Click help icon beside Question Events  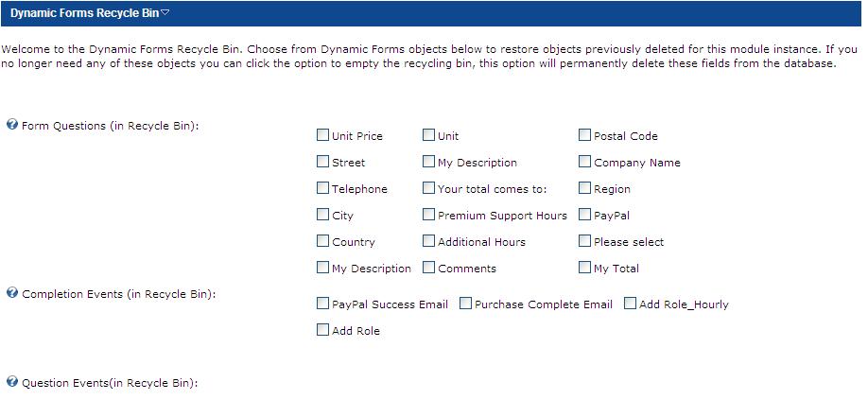point(12,382)
